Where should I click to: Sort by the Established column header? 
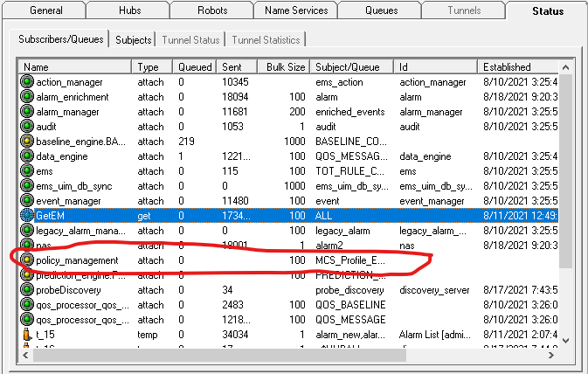click(x=508, y=66)
